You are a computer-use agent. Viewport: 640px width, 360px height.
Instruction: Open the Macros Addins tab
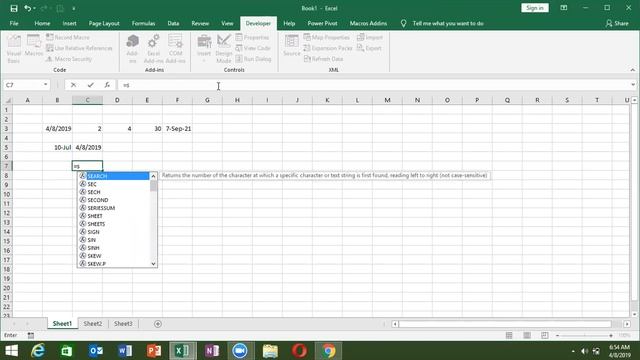click(x=368, y=23)
